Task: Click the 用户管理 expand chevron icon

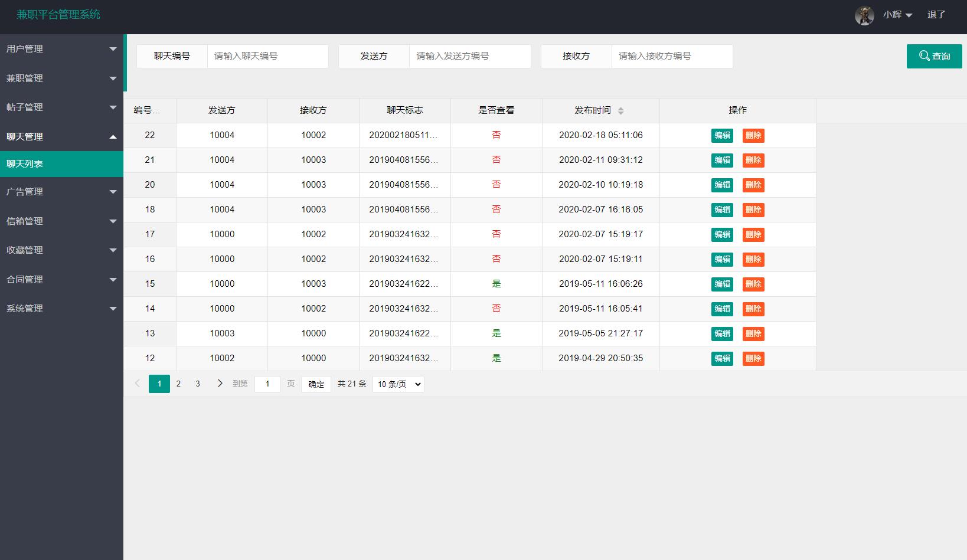Action: (x=112, y=48)
